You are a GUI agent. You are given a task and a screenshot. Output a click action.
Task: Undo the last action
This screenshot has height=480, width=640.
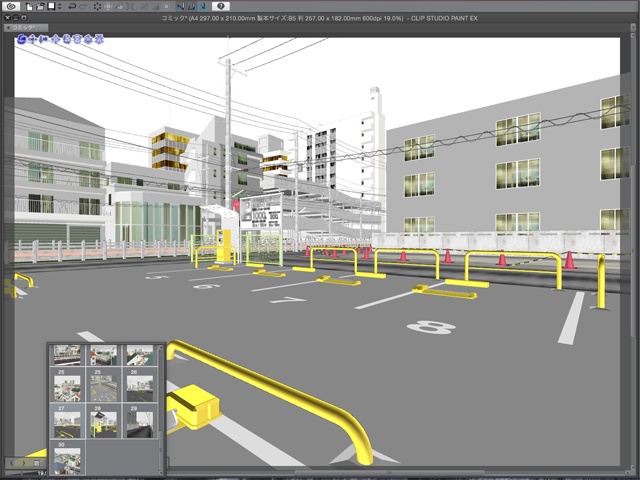[72, 7]
